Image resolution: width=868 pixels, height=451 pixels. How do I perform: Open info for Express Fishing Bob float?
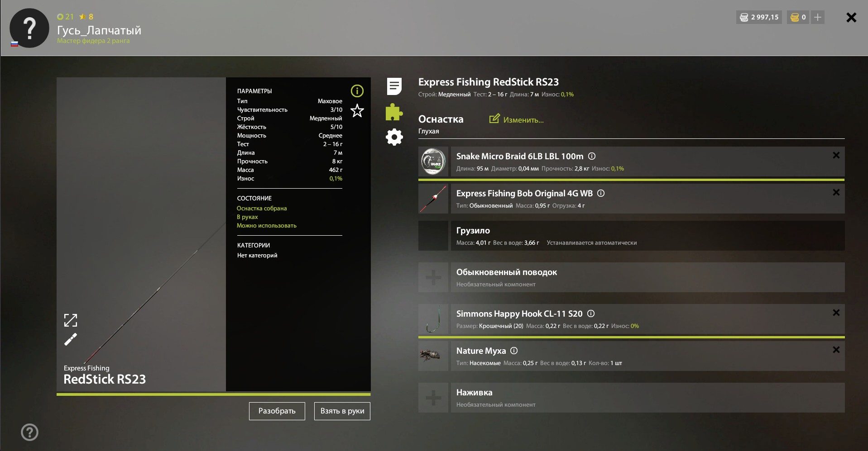tap(601, 193)
